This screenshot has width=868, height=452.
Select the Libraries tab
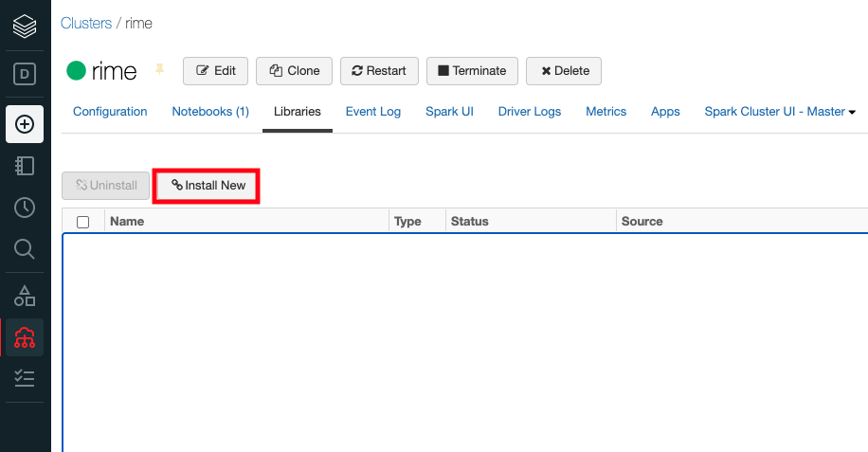(x=298, y=111)
